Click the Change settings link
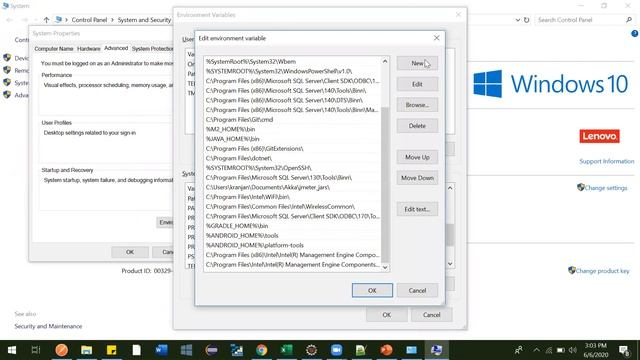640x360 pixels. tap(606, 188)
